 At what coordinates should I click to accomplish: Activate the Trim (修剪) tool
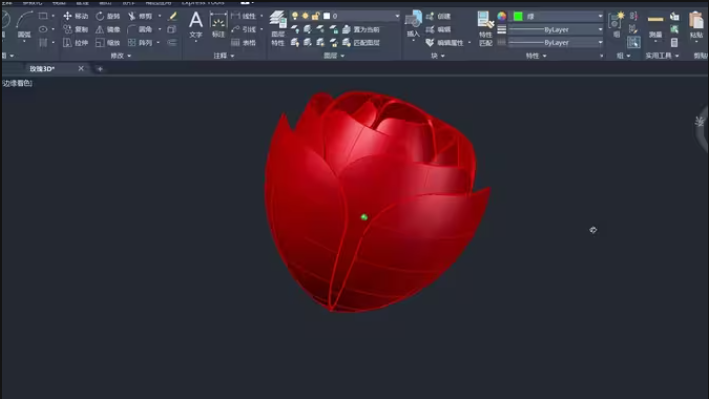(140, 16)
